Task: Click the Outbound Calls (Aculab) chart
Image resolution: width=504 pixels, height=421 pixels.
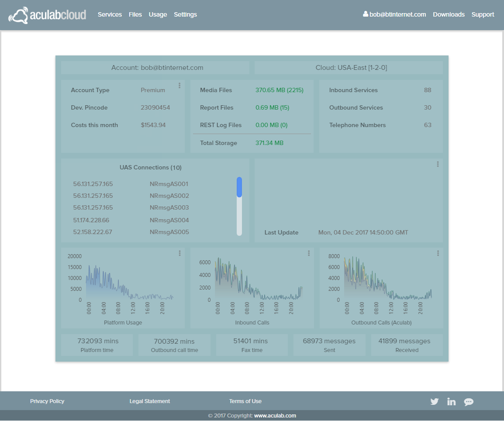Action: pyautogui.click(x=388, y=278)
